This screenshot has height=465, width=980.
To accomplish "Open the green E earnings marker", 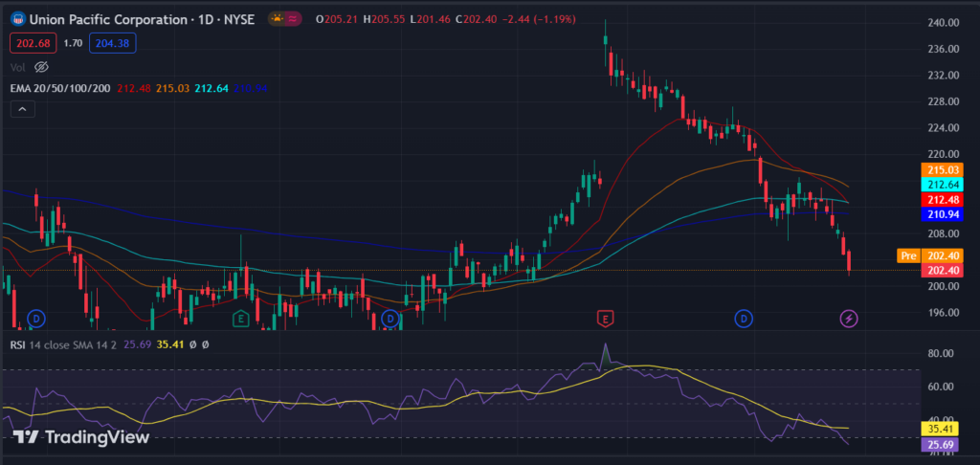I will [240, 319].
